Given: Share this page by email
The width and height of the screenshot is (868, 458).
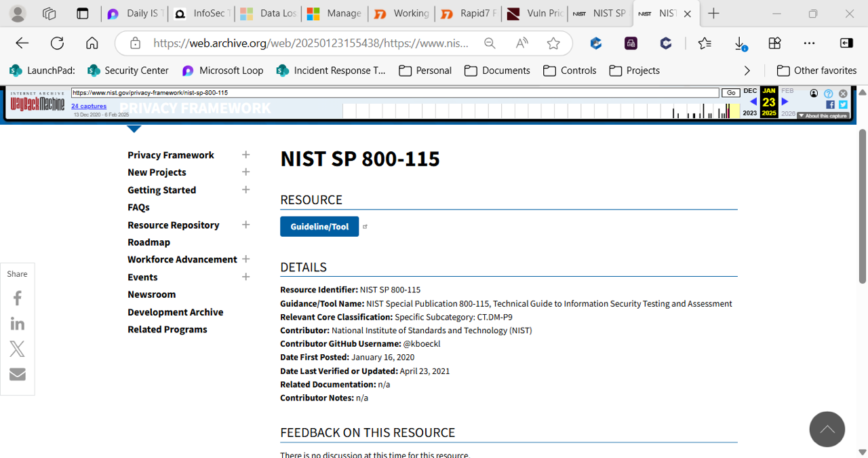Looking at the screenshot, I should 18,375.
